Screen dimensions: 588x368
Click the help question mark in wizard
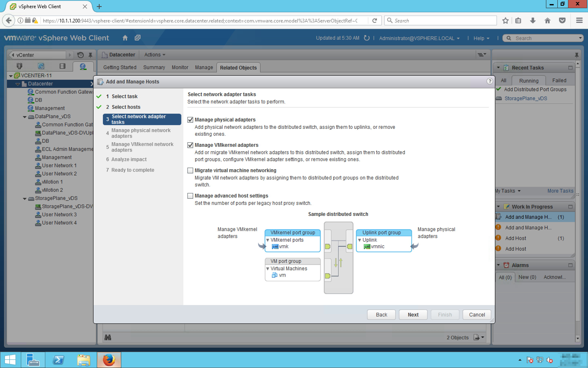[489, 81]
